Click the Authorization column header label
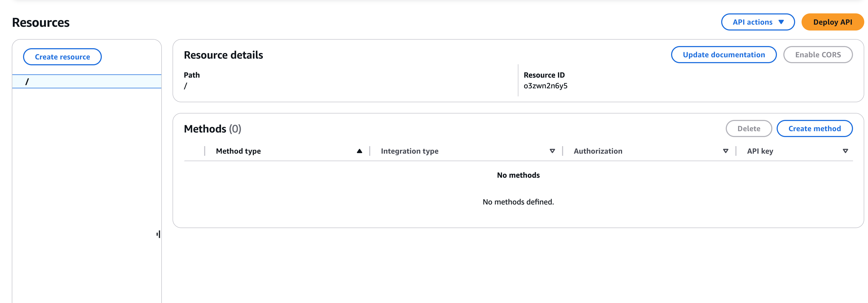This screenshot has height=303, width=868. (598, 151)
